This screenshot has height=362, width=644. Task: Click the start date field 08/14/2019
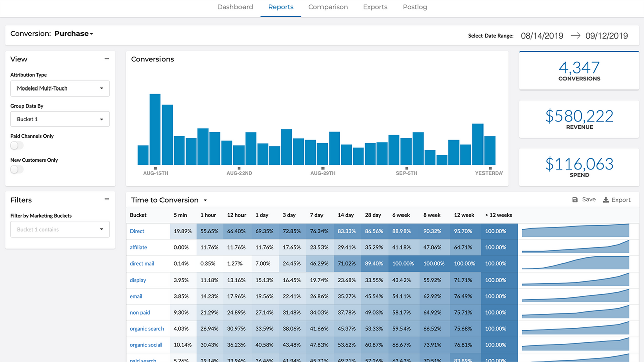click(x=542, y=35)
